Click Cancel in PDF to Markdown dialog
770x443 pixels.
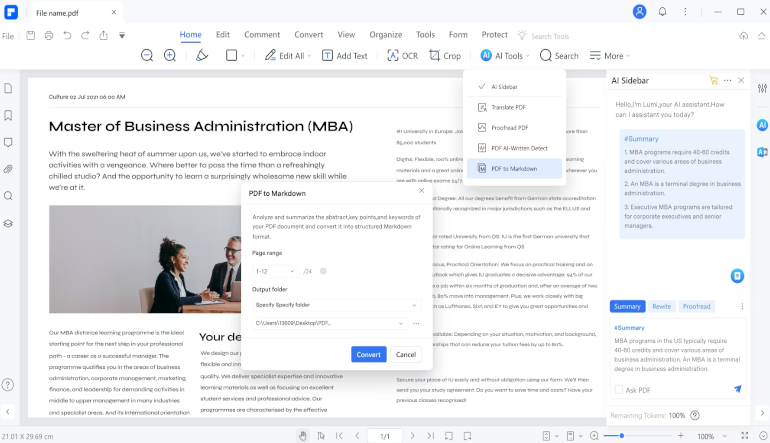406,355
